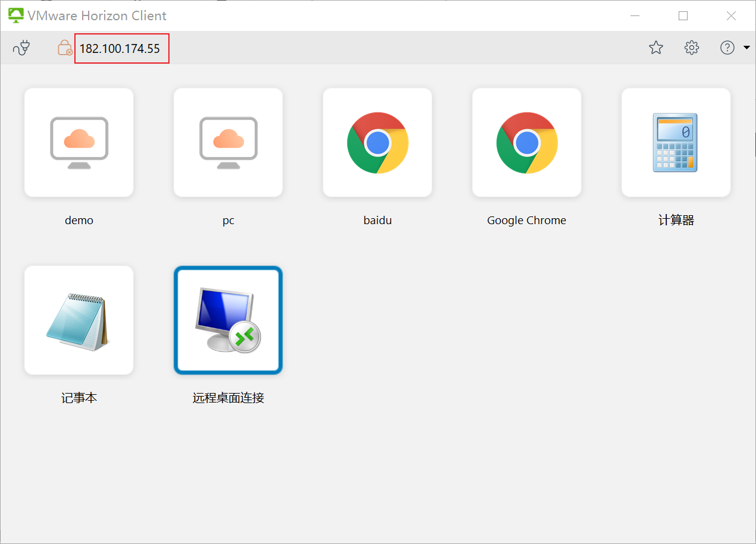This screenshot has height=544, width=756.
Task: Click the server address 182.100.174.55
Action: (x=120, y=49)
